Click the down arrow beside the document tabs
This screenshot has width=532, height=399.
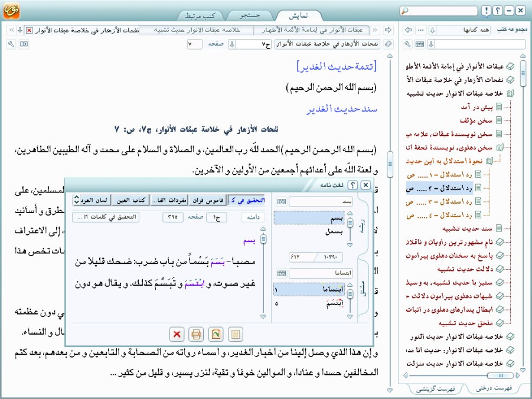[20, 30]
